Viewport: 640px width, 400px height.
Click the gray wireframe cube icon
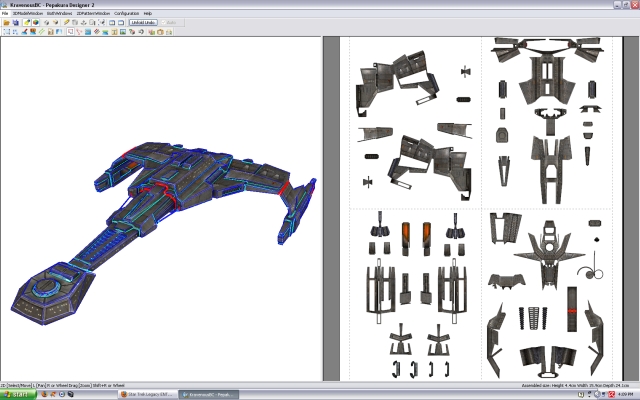pos(47,22)
